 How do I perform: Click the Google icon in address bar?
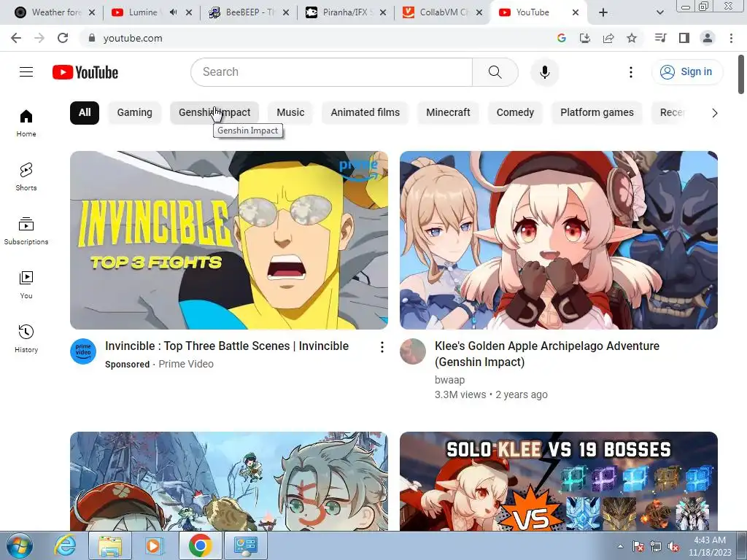click(562, 38)
